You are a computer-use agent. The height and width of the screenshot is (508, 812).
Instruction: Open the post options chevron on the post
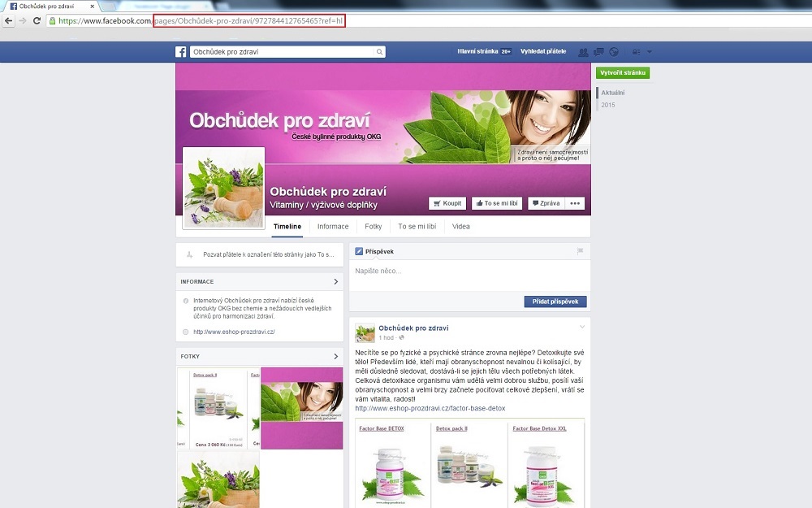[581, 327]
